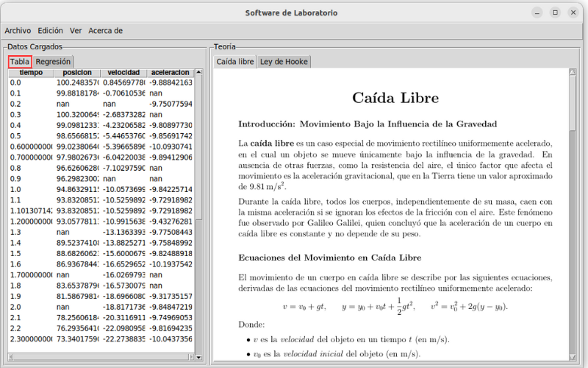This screenshot has width=588, height=368.
Task: Click posicion cell 81.5867981
Action: tap(77, 297)
